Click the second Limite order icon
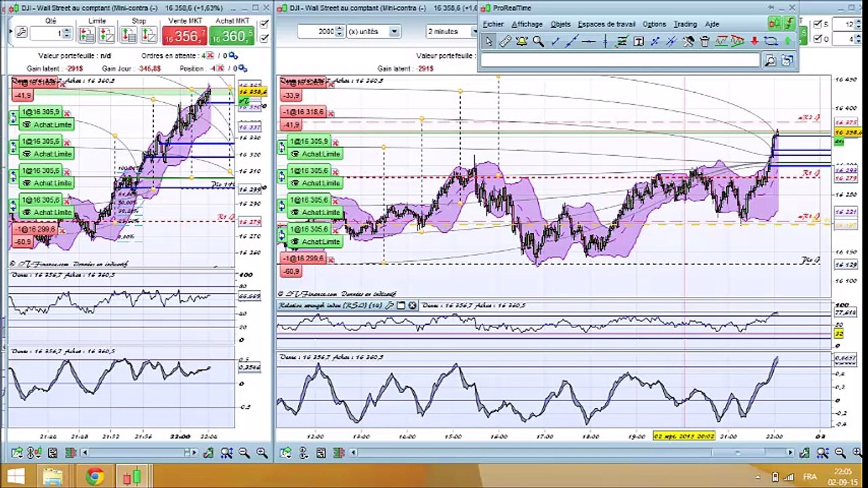 [x=106, y=35]
